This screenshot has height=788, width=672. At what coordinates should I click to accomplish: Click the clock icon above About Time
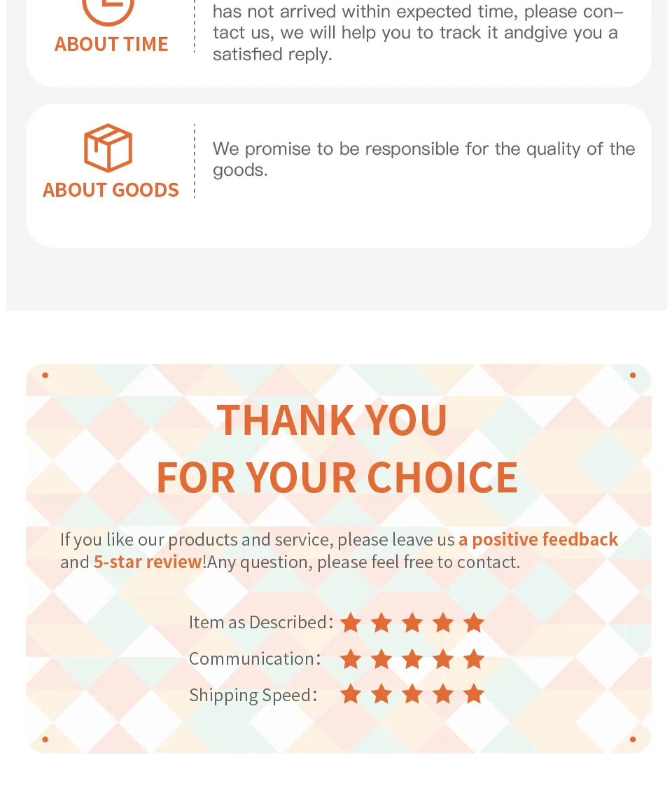click(x=108, y=10)
